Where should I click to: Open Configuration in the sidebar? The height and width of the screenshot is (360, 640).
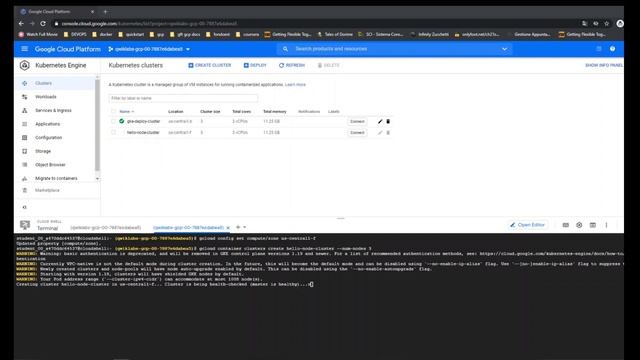(x=49, y=138)
